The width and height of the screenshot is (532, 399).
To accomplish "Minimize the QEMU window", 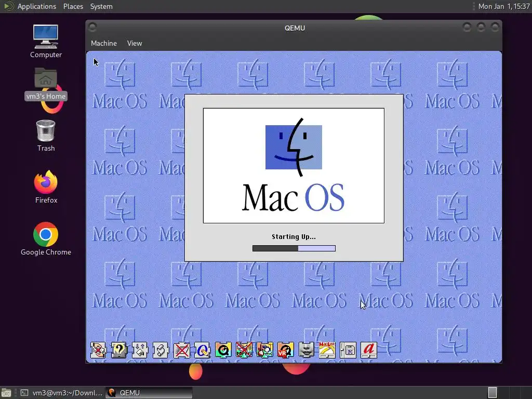I will click(x=467, y=27).
